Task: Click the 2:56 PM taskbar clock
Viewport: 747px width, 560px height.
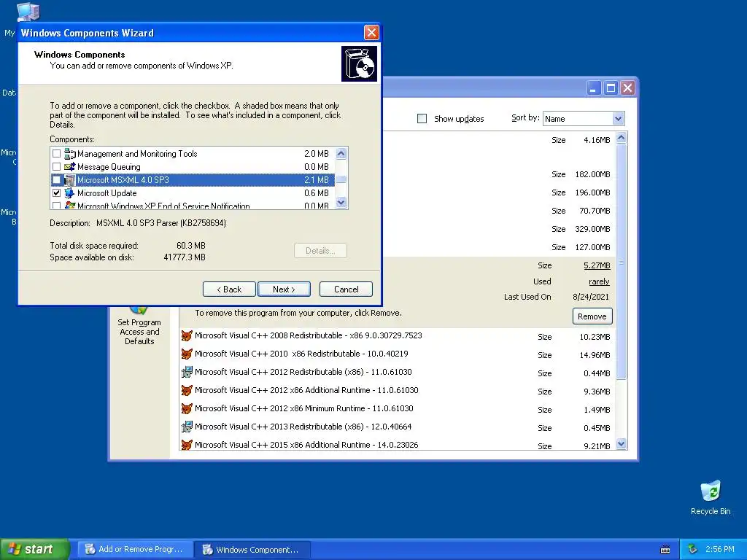Action: pyautogui.click(x=719, y=550)
